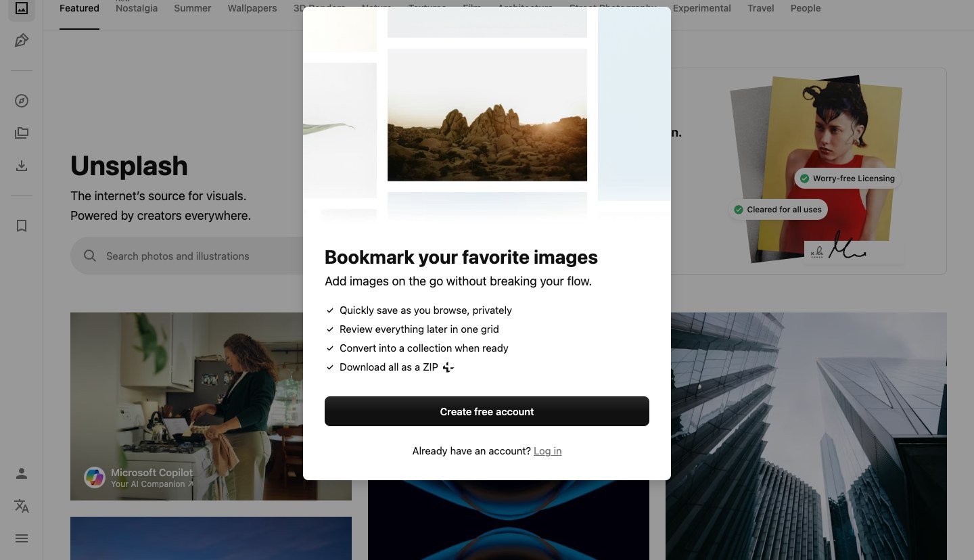Open the Explore compass icon
Viewport: 974px width, 560px height.
pyautogui.click(x=22, y=101)
